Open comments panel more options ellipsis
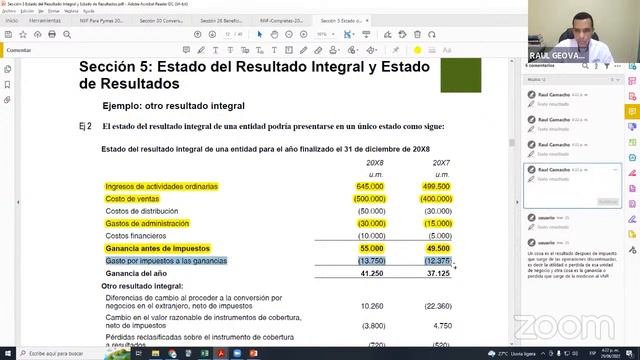Viewport: 640px width, 360px height. tap(617, 66)
